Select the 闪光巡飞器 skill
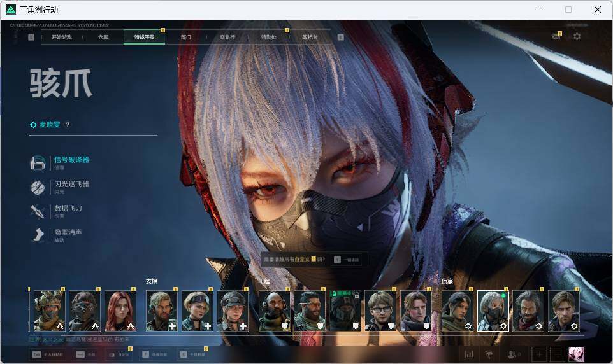The width and height of the screenshot is (613, 364). (61, 187)
